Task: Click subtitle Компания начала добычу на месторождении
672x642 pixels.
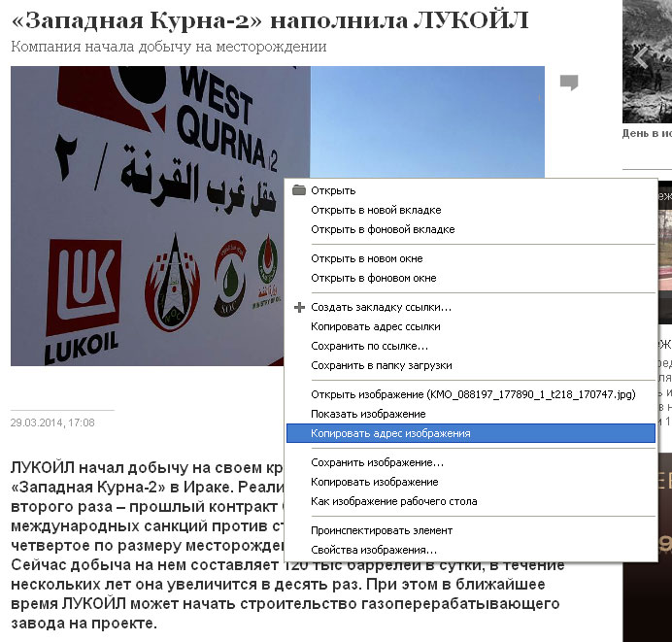Action: coord(168,47)
